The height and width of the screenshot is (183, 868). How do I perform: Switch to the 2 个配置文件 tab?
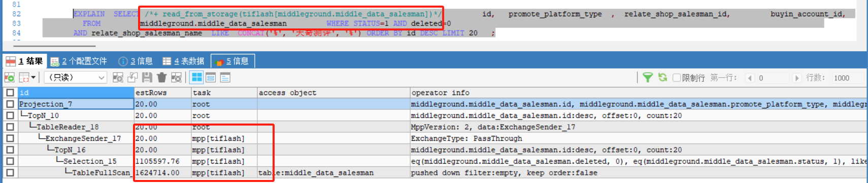(x=79, y=61)
